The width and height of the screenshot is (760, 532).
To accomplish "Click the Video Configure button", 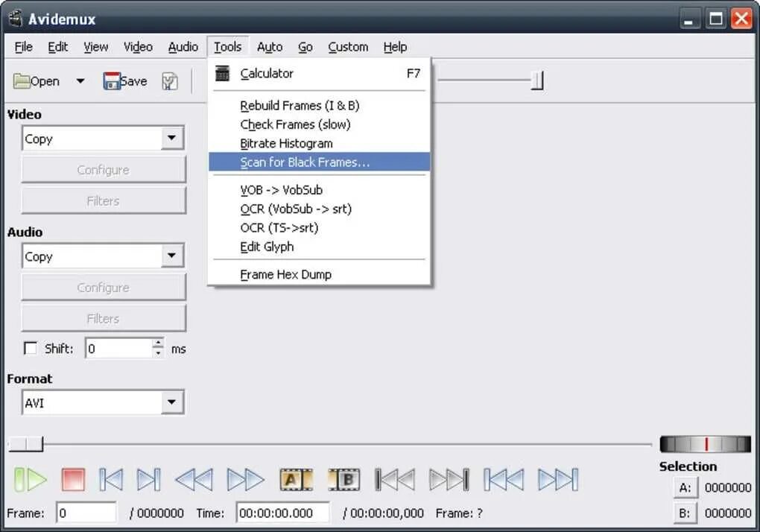I will click(x=104, y=170).
